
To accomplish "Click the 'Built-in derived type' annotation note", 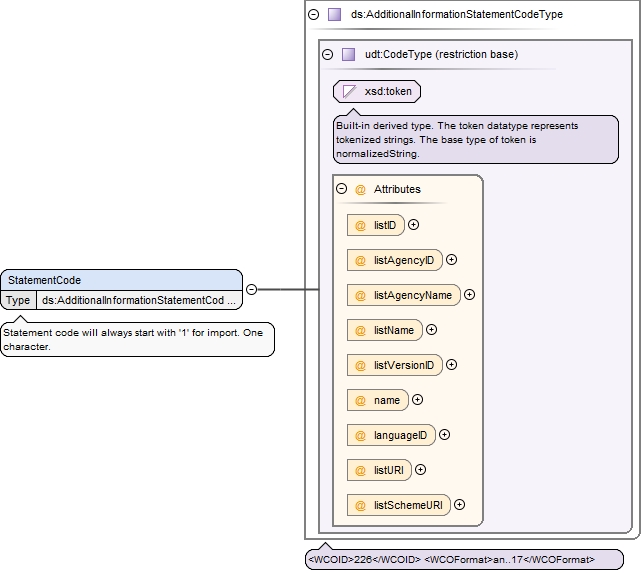I will pyautogui.click(x=476, y=140).
